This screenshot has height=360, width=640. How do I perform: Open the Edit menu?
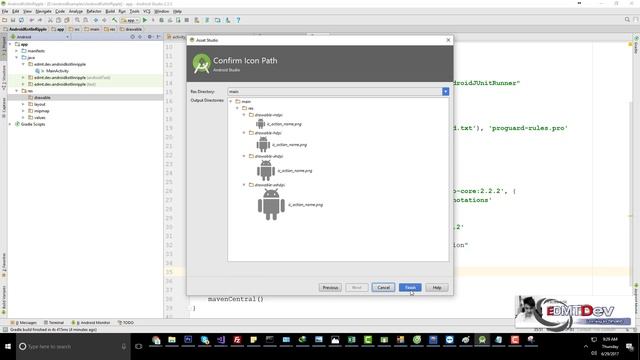point(16,11)
